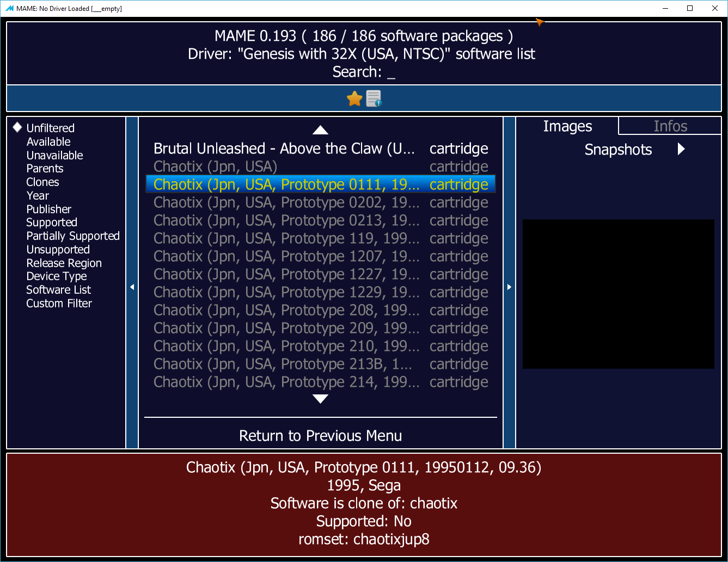
Task: Advance Snapshots to next image category
Action: point(681,149)
